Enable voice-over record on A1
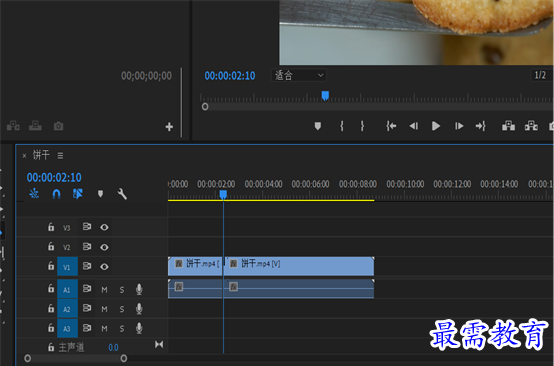The image size is (554, 366). (x=139, y=289)
